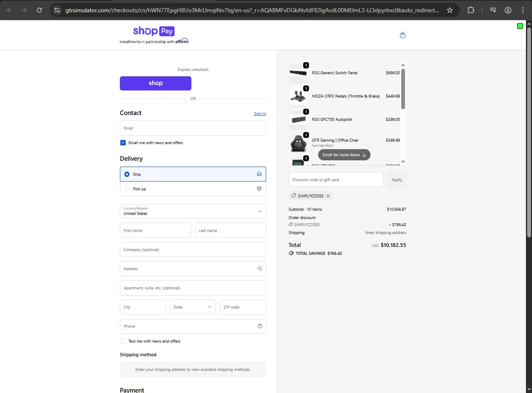Click the GTR Gaming Office Chair thumbnail
The image size is (532, 393).
pos(298,143)
